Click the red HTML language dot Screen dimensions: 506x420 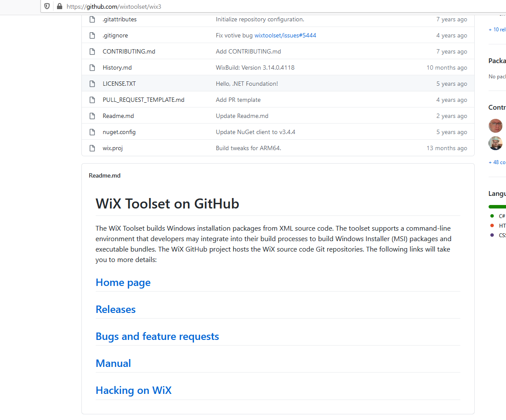492,225
